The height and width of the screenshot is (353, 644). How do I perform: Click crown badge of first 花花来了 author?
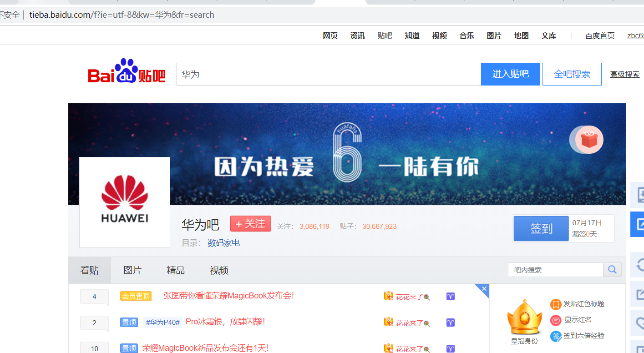[388, 296]
